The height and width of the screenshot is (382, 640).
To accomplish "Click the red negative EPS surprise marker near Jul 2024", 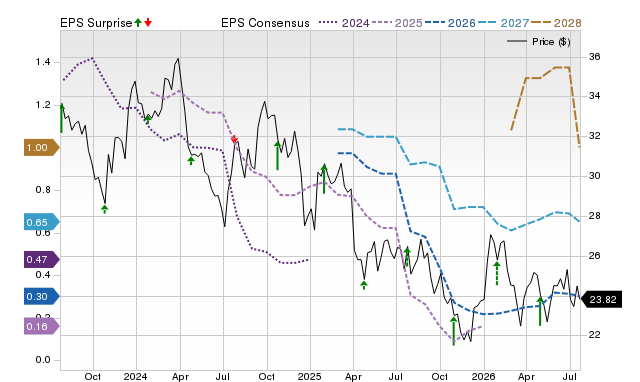I will [x=234, y=139].
